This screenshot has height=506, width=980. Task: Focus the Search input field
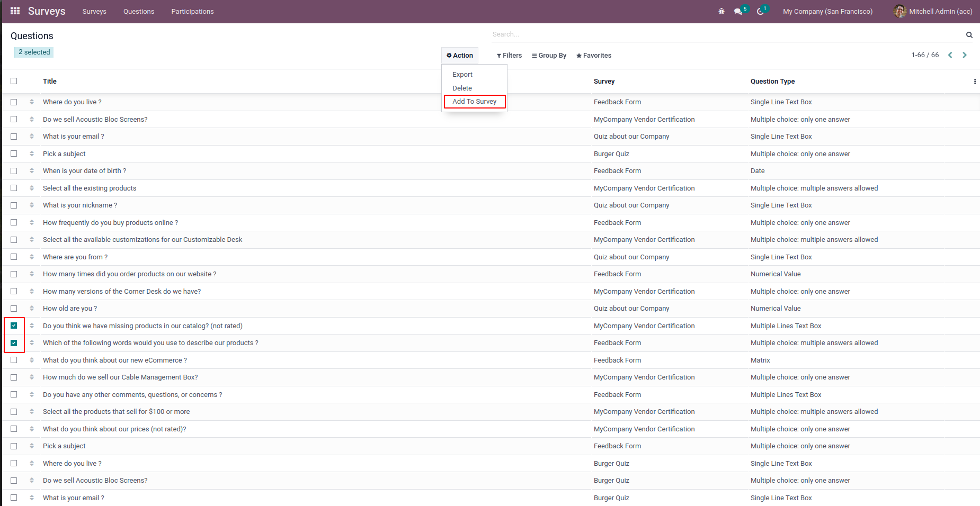(727, 34)
